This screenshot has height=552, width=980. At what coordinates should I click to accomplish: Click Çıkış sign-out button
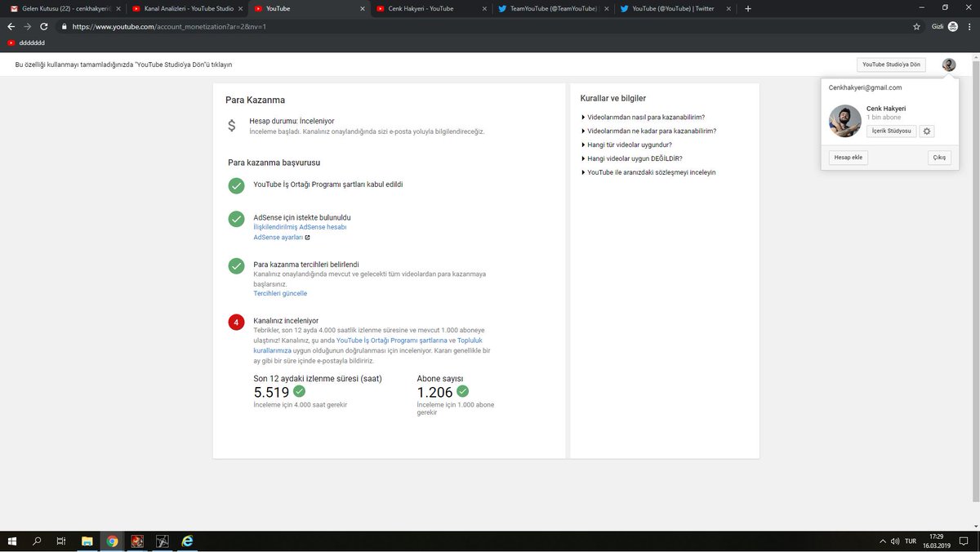939,158
